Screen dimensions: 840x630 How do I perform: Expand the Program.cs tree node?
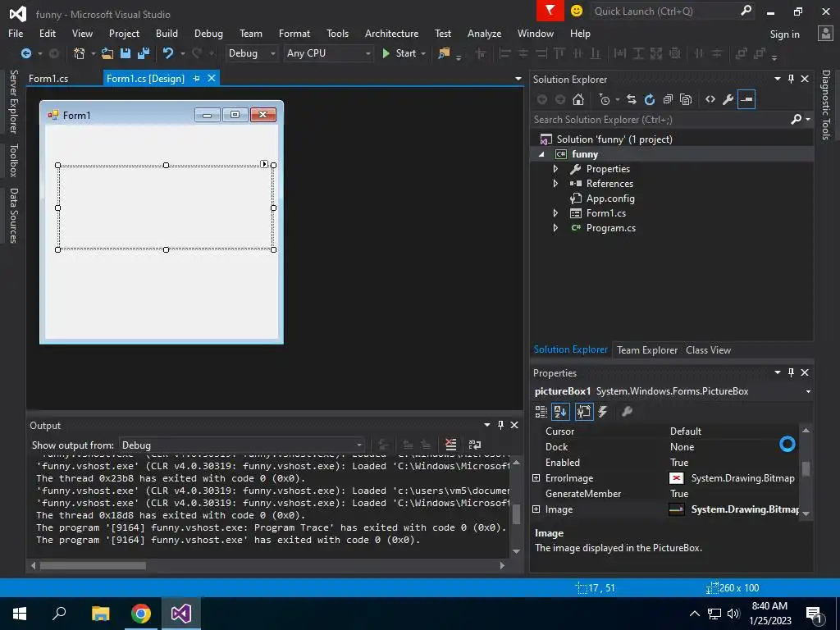coord(555,228)
